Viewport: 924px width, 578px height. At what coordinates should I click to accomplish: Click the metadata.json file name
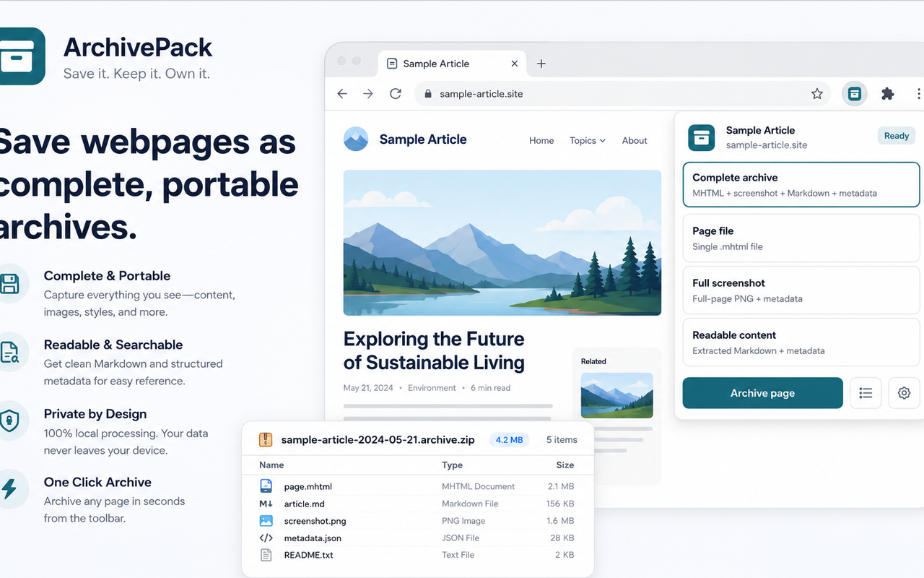point(313,538)
